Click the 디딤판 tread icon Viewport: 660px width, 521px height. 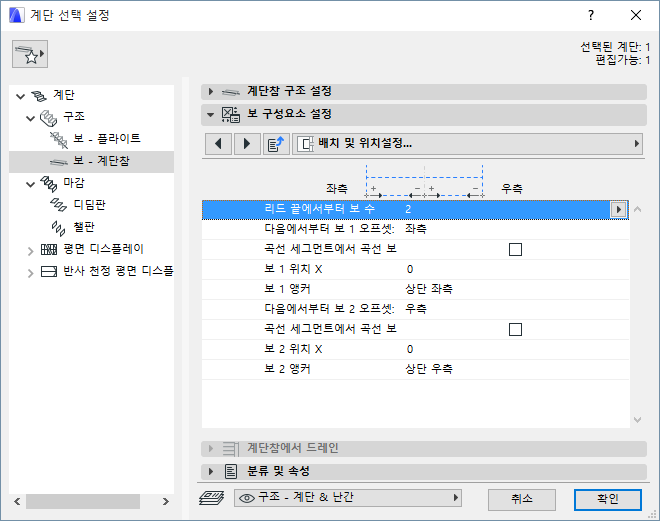click(59, 205)
